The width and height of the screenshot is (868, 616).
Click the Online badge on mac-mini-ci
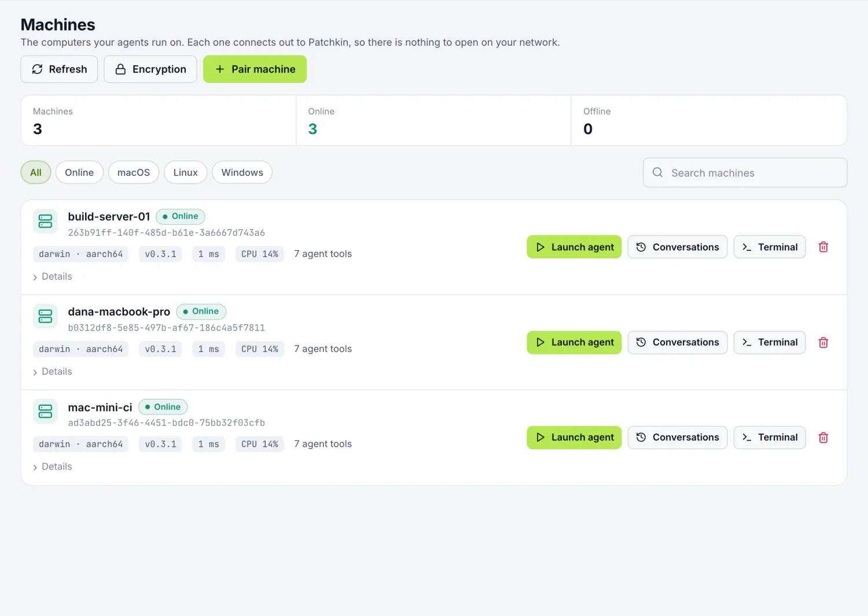click(163, 407)
